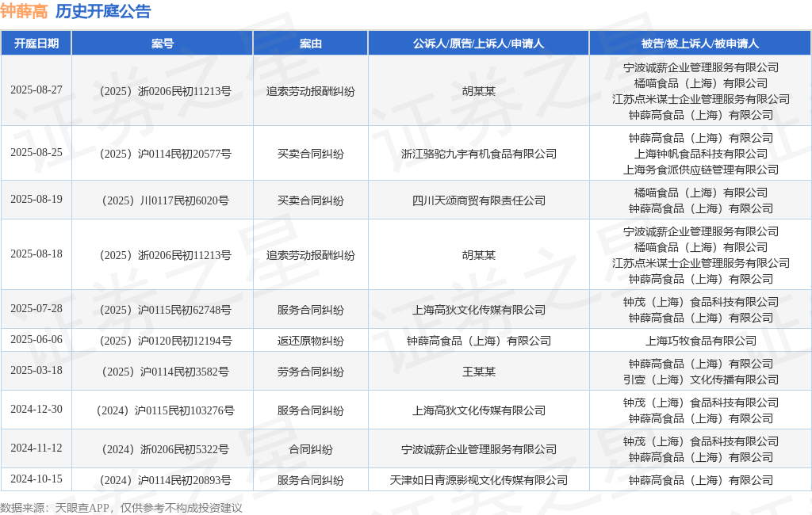Click the date 2024-10-15
This screenshot has width=812, height=515.
click(36, 479)
